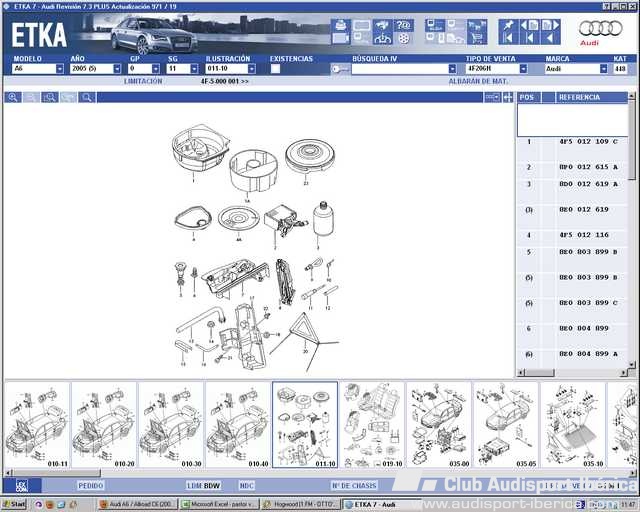Open illustration thumbnail 010-11
Image resolution: width=640 pixels, height=512 pixels.
(x=37, y=425)
